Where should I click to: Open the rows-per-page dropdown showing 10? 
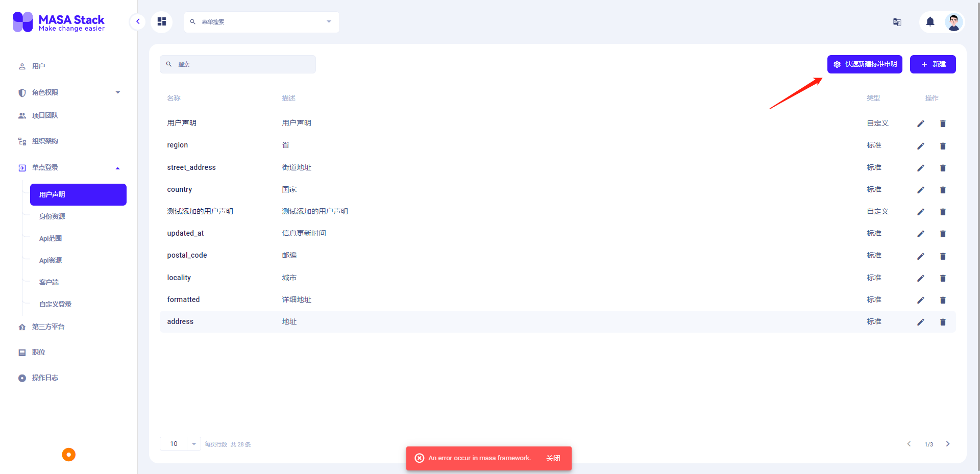pos(180,443)
